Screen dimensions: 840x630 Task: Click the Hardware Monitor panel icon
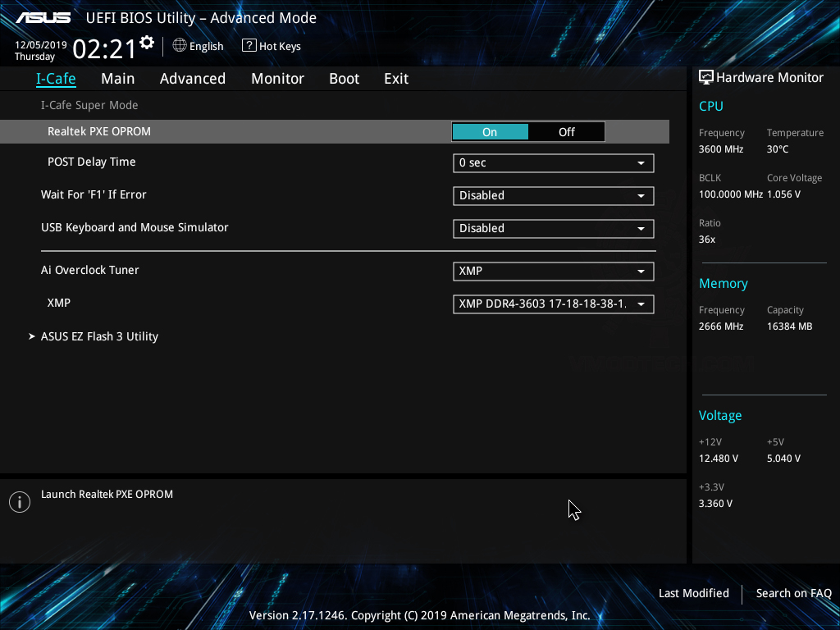705,76
